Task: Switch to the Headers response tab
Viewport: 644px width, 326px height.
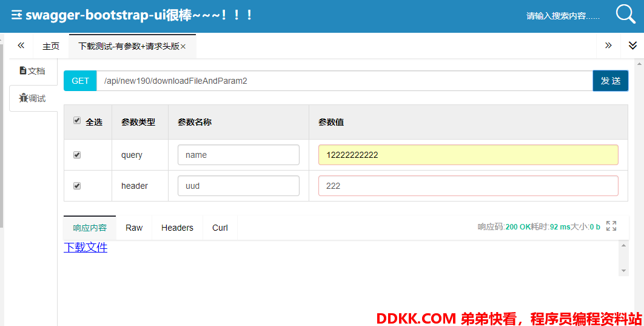Action: point(177,228)
